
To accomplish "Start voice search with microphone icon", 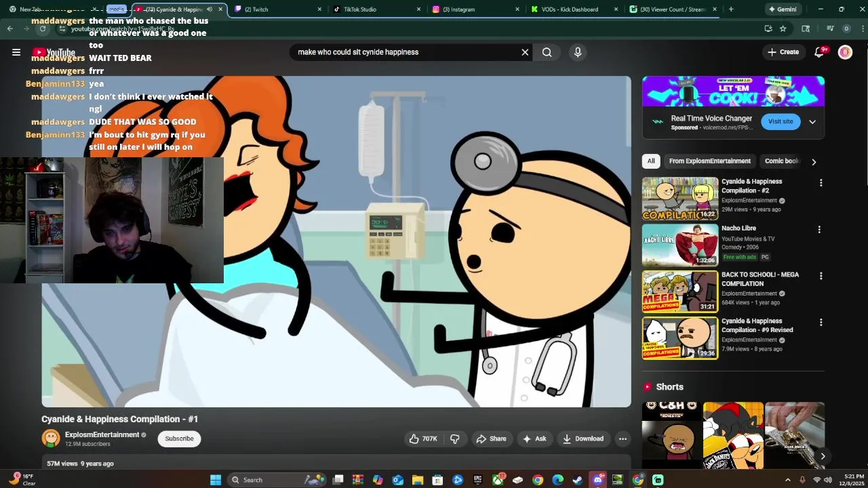I will pyautogui.click(x=578, y=52).
